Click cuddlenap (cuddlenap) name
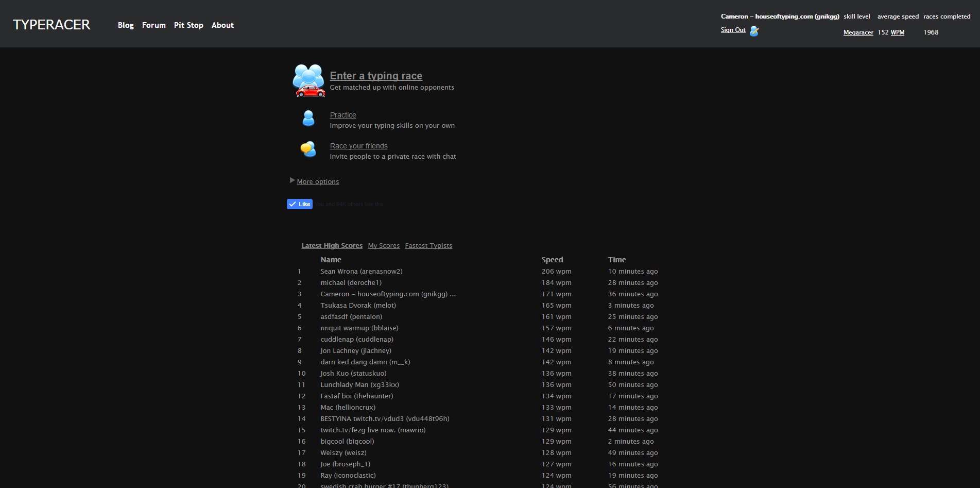 pos(357,340)
